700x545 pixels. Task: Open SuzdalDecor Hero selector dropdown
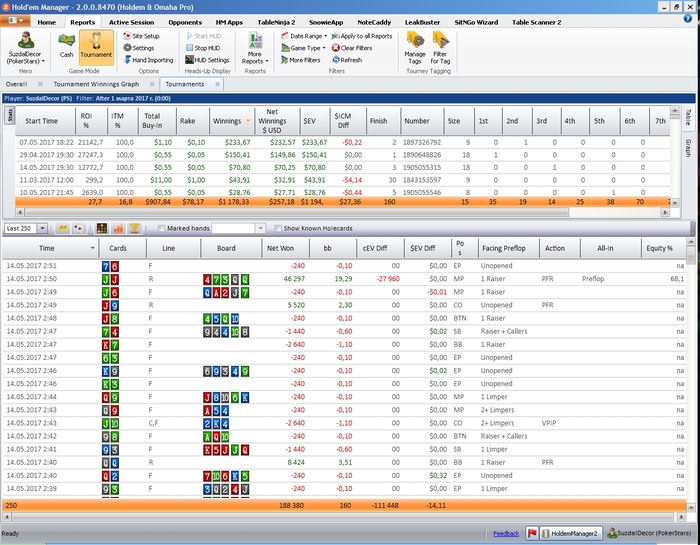click(25, 48)
